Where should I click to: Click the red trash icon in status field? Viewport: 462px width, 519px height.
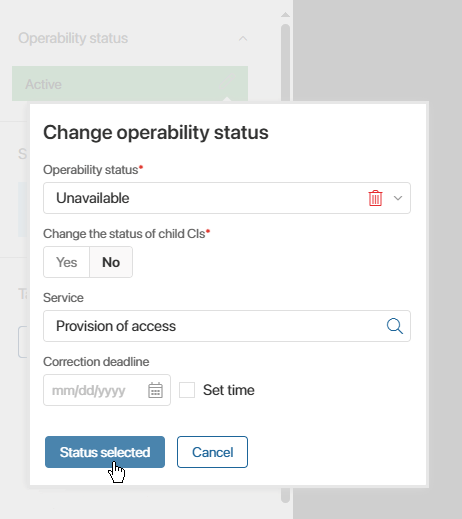point(375,198)
